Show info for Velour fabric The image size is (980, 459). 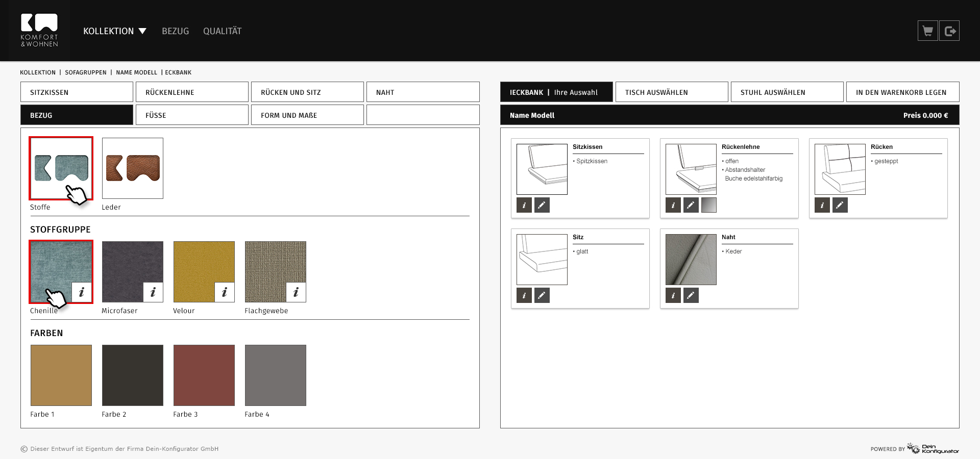(225, 292)
